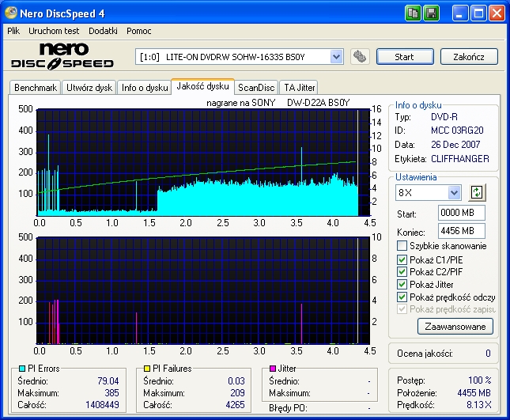The width and height of the screenshot is (510, 420).
Task: Click the PI Errors average 79.04
Action: point(108,381)
